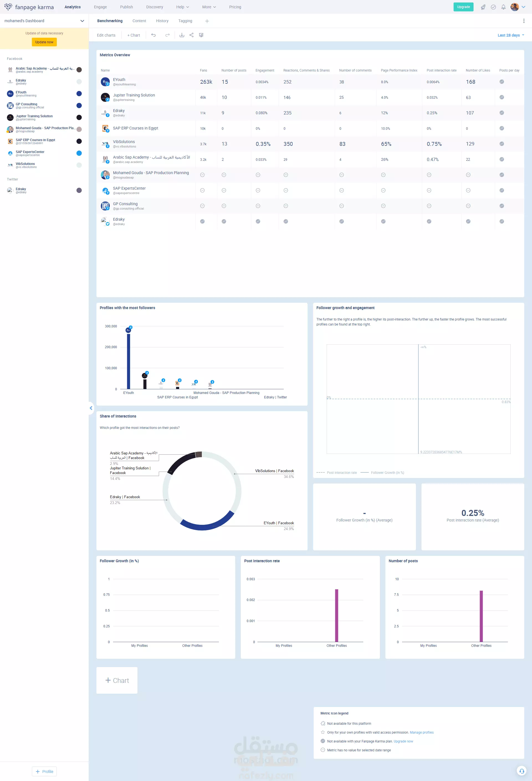The height and width of the screenshot is (781, 532).
Task: Toggle Mohamed Gouda profile color dot
Action: [79, 129]
